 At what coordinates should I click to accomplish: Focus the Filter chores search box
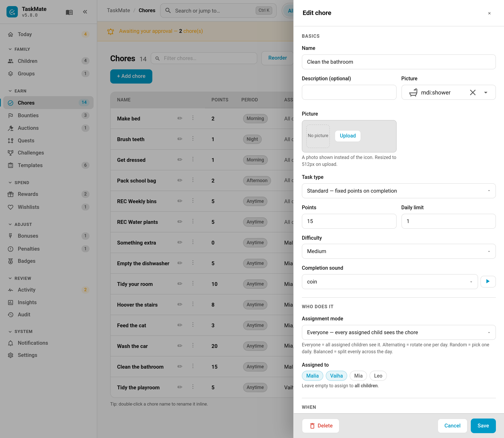pos(204,58)
